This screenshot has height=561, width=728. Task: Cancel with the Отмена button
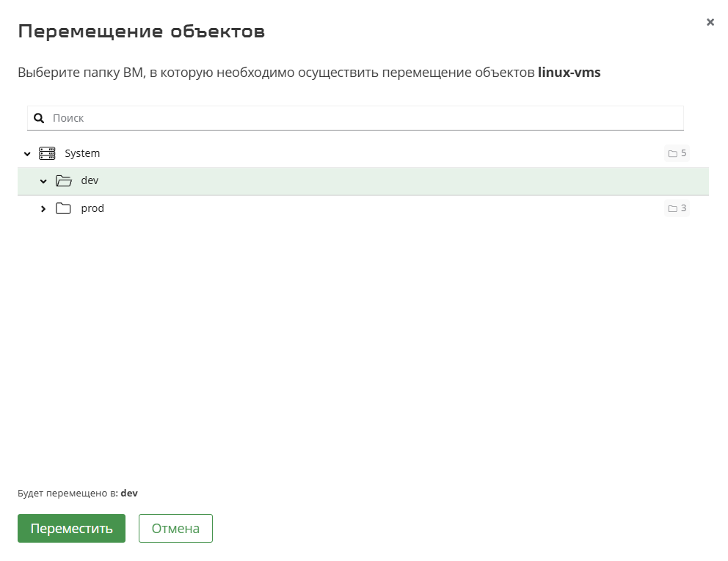tap(175, 528)
